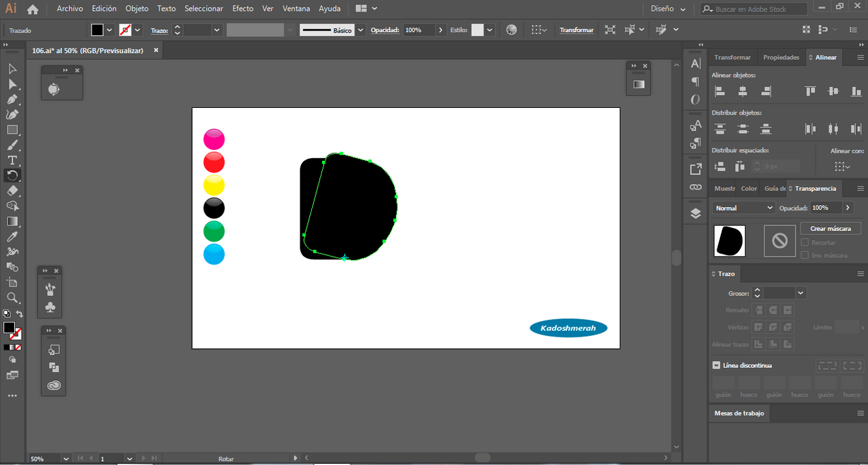Open the Recolor Artwork icon
The image size is (868, 465).
coord(511,30)
